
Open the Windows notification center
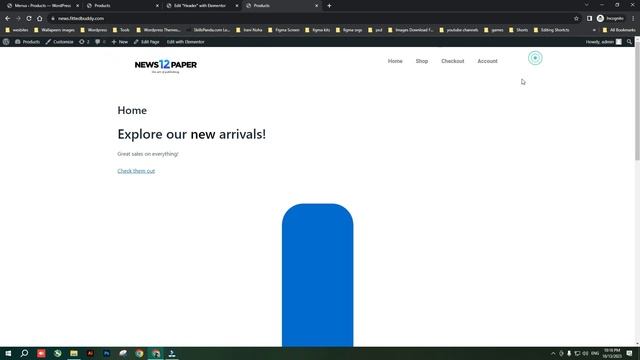(629, 353)
